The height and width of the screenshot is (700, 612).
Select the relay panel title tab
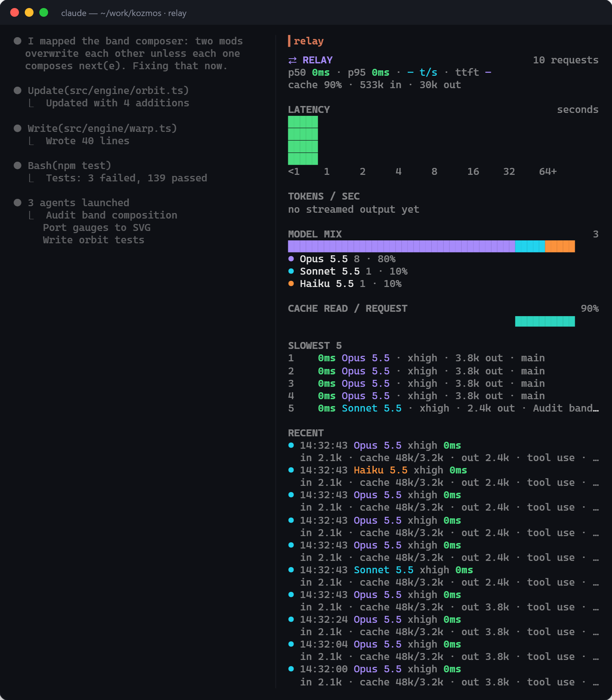point(306,41)
